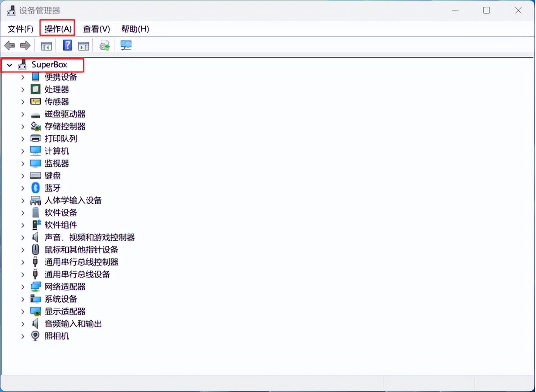Viewport: 536px width, 392px height.
Task: Expand the 软件设备 category
Action: point(22,213)
